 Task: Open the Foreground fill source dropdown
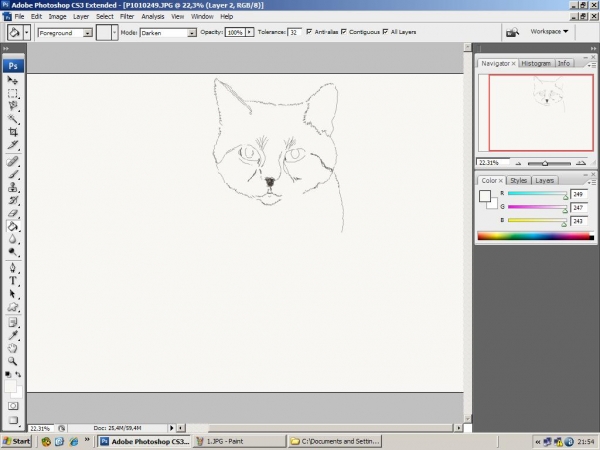[88, 33]
